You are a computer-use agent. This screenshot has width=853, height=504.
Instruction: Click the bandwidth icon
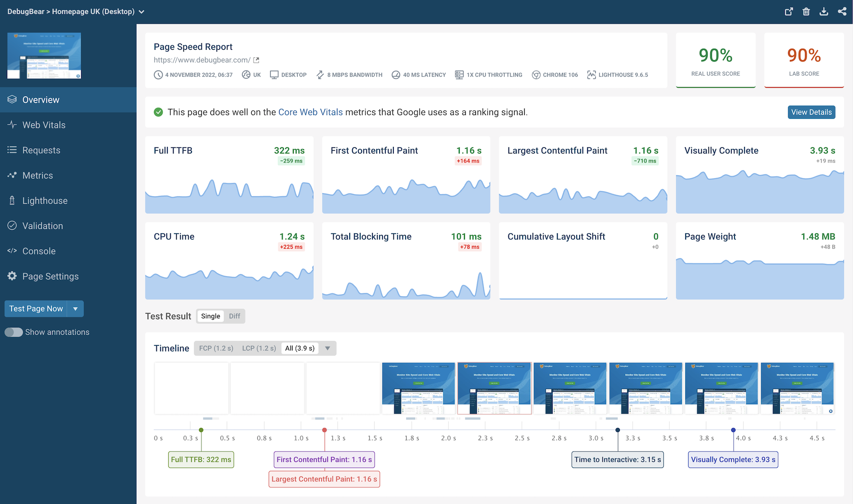320,75
